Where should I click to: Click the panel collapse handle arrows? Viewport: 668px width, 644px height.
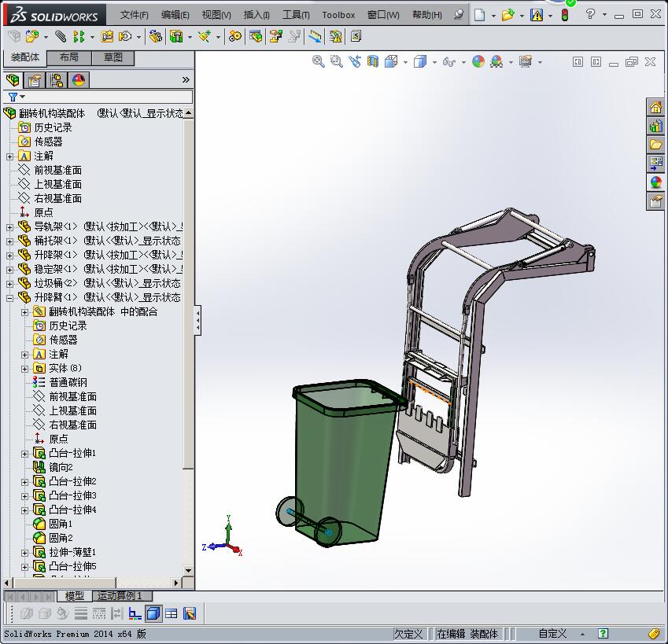197,320
